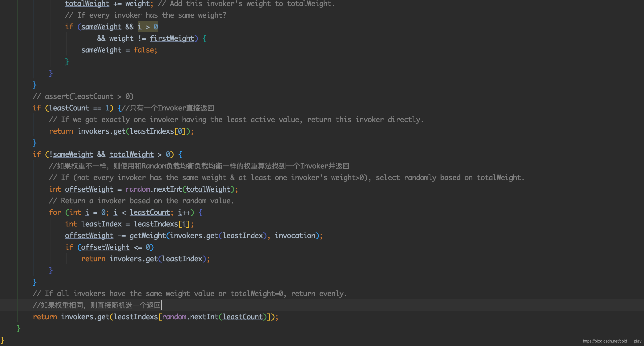Click leastIndex in 'int leastIndex' declaration

click(x=101, y=224)
